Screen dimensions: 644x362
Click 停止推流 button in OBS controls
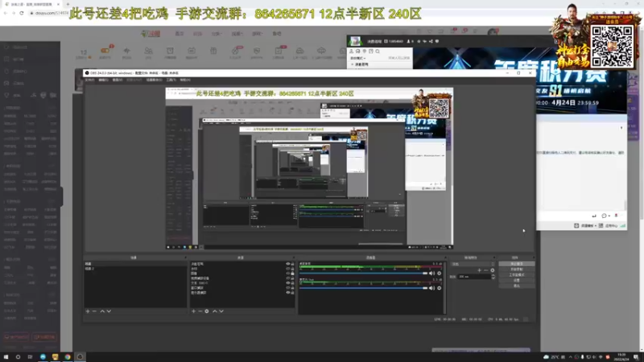coord(517,264)
